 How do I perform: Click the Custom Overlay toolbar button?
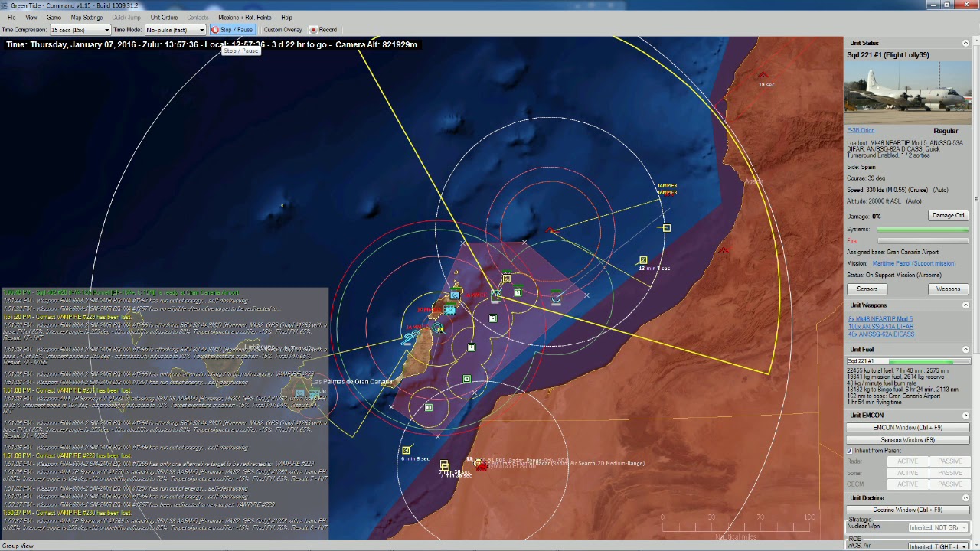coord(283,30)
